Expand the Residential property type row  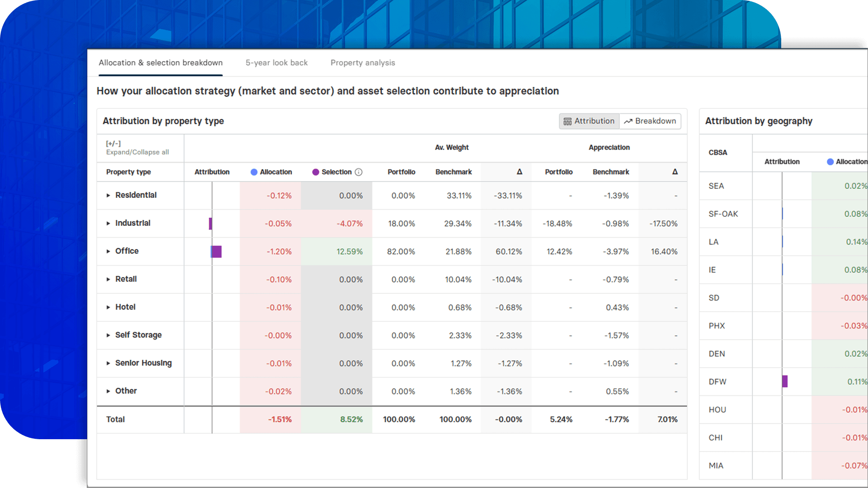coord(108,195)
